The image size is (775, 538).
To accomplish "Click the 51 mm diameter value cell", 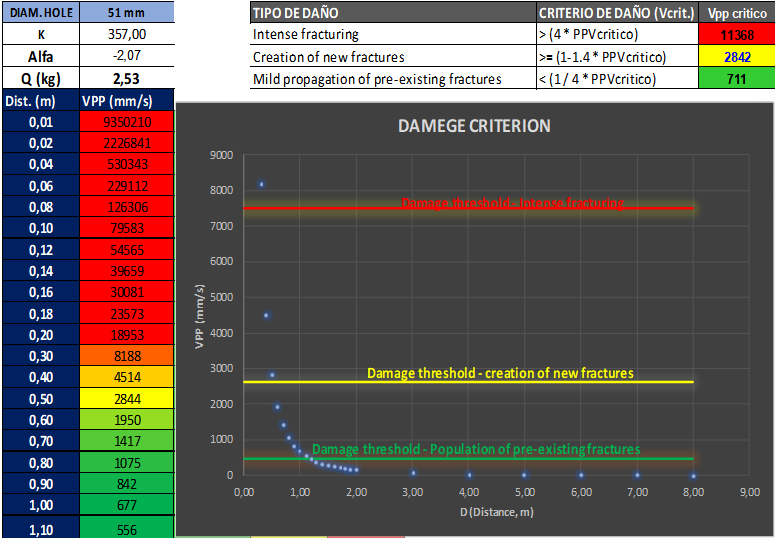I will pyautogui.click(x=127, y=12).
